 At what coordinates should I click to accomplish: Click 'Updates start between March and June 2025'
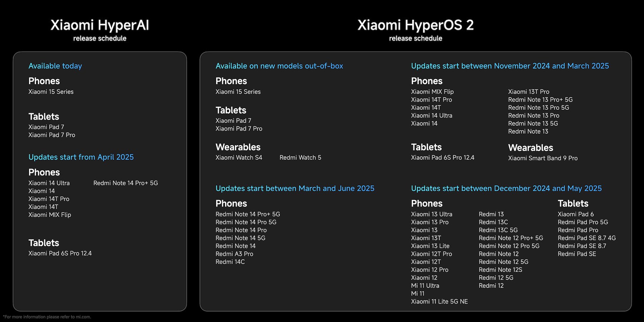pyautogui.click(x=295, y=188)
